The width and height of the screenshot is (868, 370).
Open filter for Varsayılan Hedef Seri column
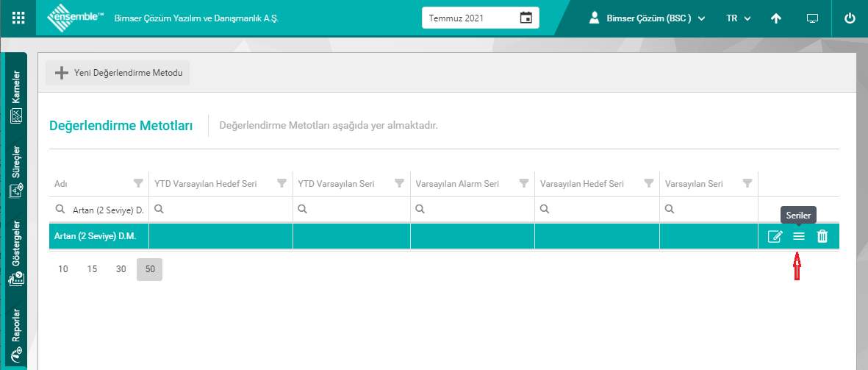[x=649, y=183]
